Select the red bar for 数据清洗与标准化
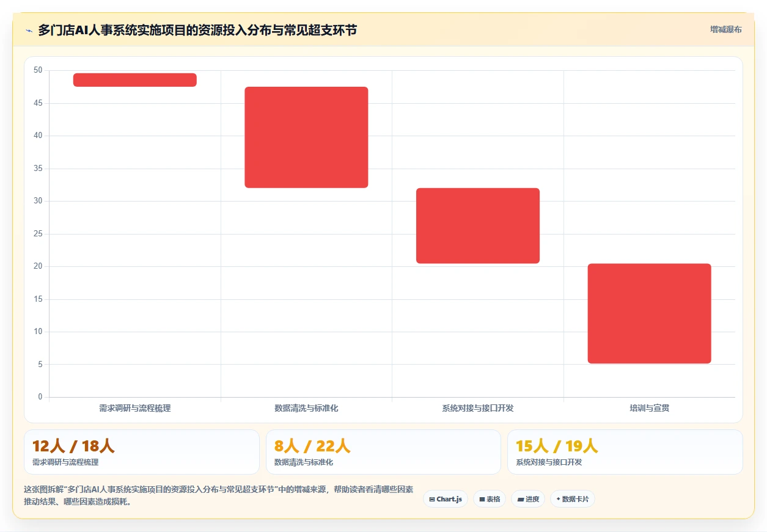Viewport: 767px width, 532px height. click(x=306, y=137)
